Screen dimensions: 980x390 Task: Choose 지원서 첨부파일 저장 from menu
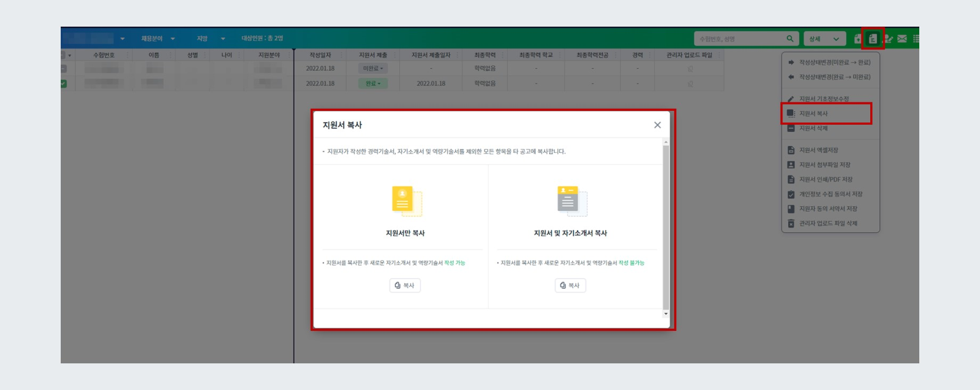pos(830,165)
